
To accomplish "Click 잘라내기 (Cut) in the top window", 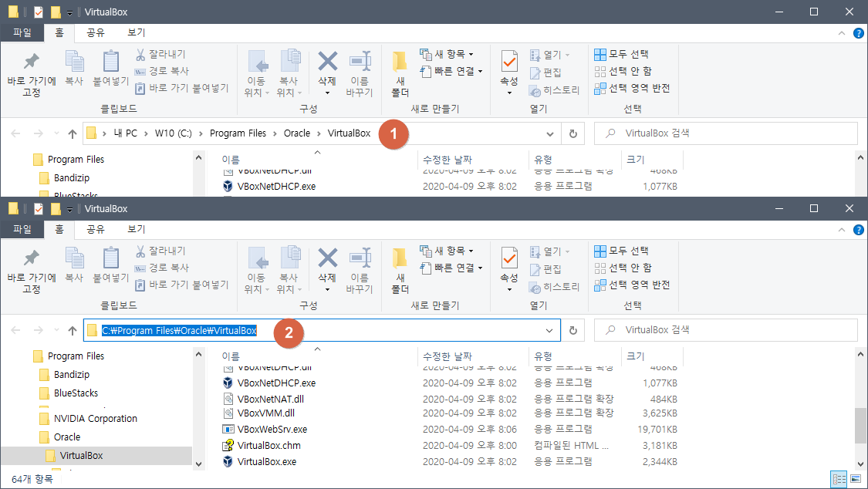I will click(x=160, y=54).
